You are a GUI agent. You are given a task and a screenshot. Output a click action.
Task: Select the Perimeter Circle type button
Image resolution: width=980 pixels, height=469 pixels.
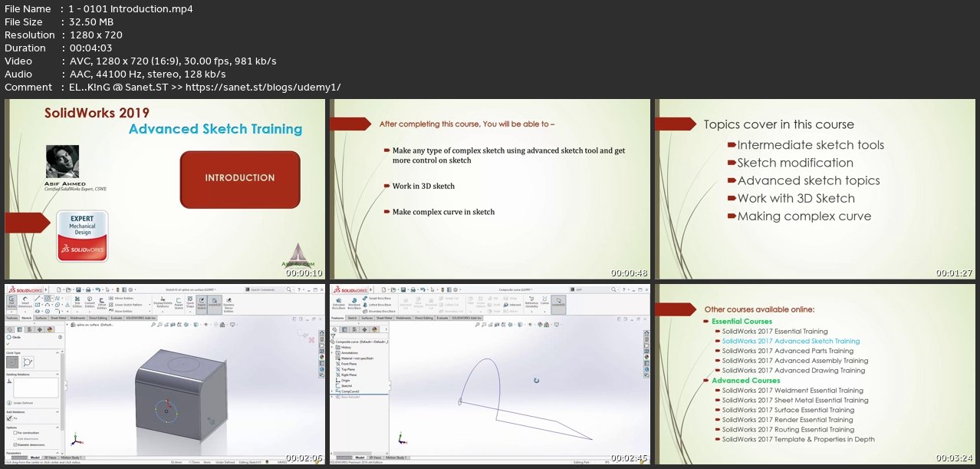pos(28,362)
